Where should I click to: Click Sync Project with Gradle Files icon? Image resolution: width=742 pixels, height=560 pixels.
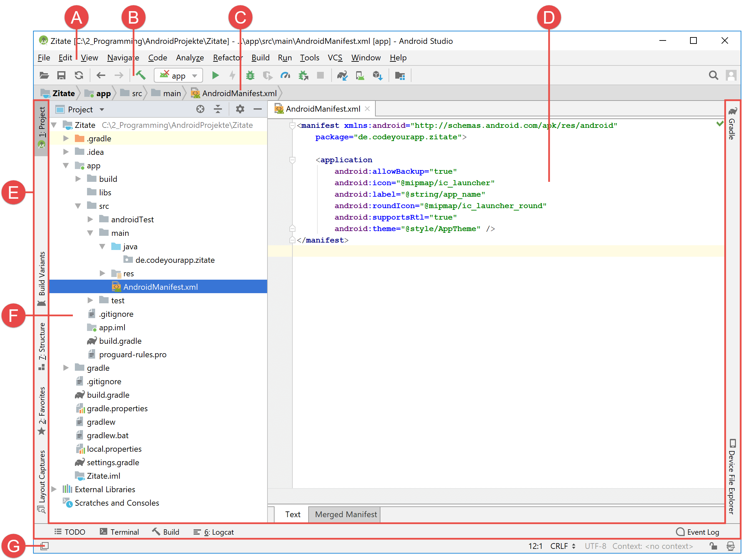tap(342, 75)
